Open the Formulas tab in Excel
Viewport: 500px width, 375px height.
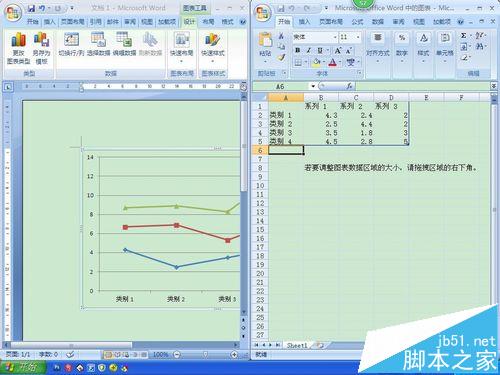[x=357, y=22]
